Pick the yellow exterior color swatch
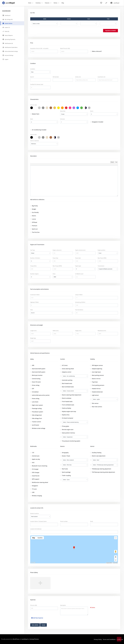 59,108
